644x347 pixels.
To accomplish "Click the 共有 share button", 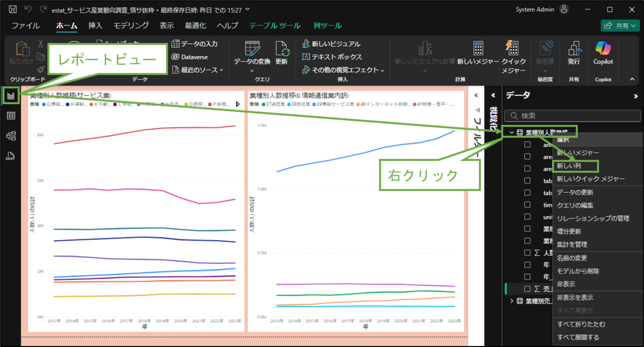I will click(620, 25).
